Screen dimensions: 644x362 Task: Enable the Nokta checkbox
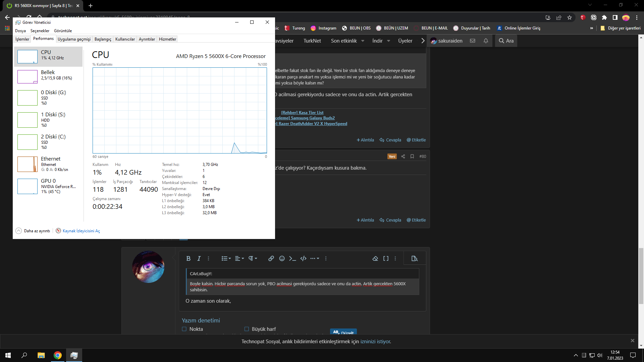pos(184,329)
